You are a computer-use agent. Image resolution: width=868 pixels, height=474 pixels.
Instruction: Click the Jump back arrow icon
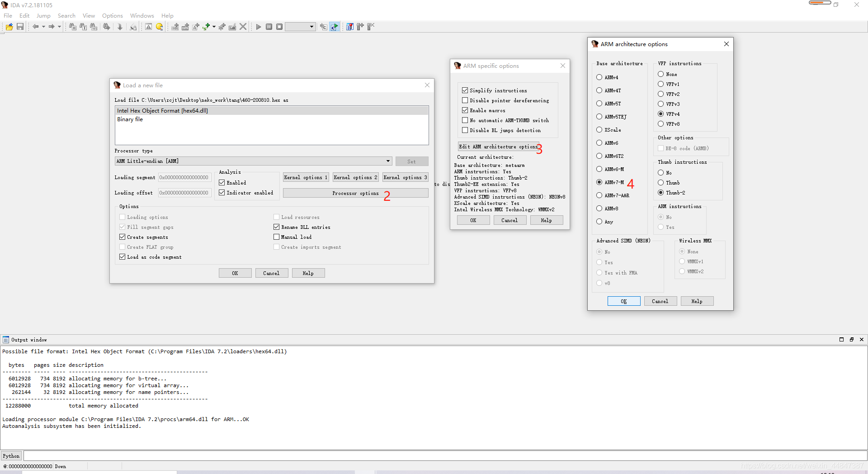point(35,27)
